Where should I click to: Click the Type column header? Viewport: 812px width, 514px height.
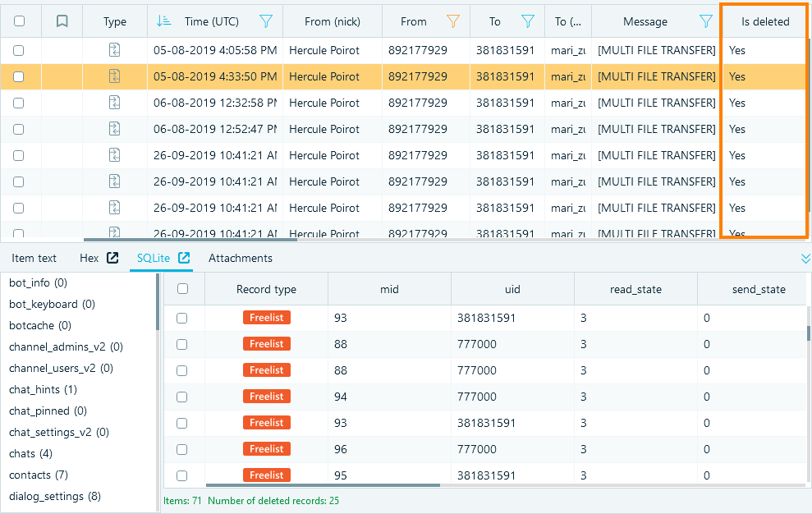click(115, 21)
